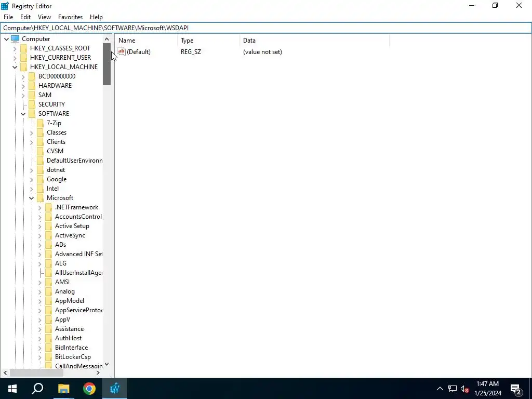Click the HKEY_CLASSES_ROOT folder icon
Viewport: 532px width, 399px height.
pos(23,48)
